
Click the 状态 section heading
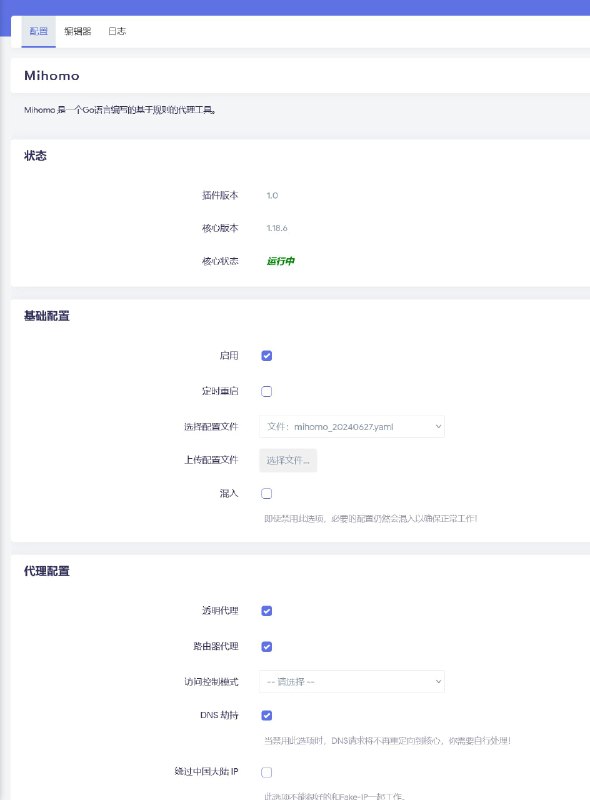(x=35, y=156)
